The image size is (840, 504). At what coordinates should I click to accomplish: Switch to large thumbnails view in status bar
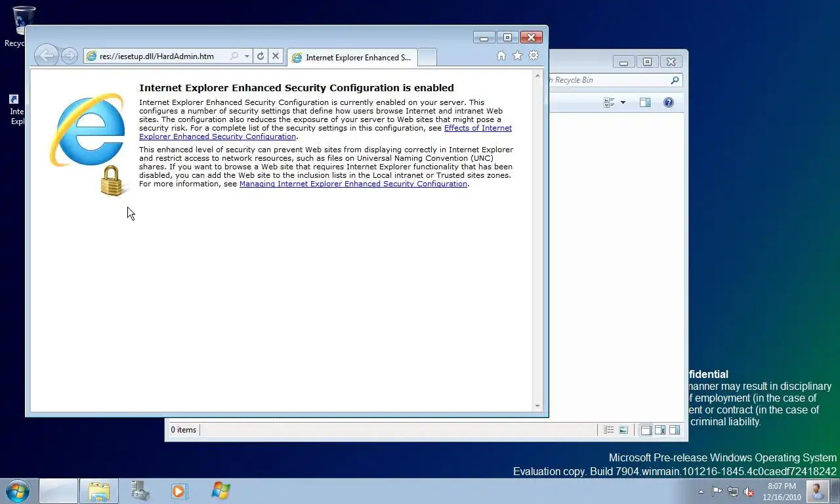point(623,430)
